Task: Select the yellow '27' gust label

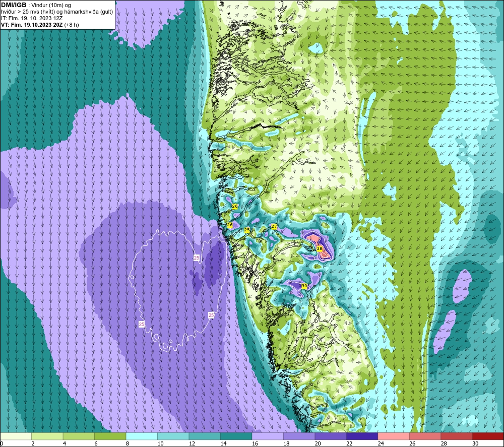Action: (x=274, y=227)
